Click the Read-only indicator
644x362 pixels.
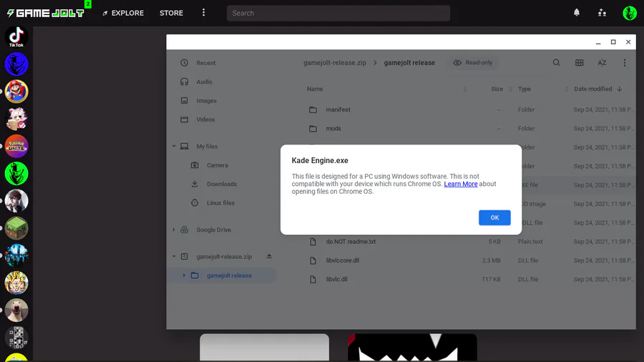pyautogui.click(x=473, y=63)
